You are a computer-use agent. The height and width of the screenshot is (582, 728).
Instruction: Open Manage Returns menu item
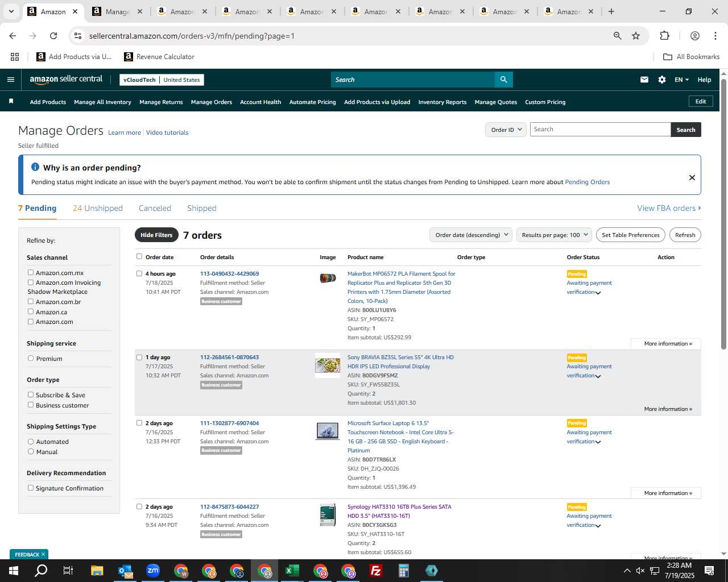tap(161, 102)
